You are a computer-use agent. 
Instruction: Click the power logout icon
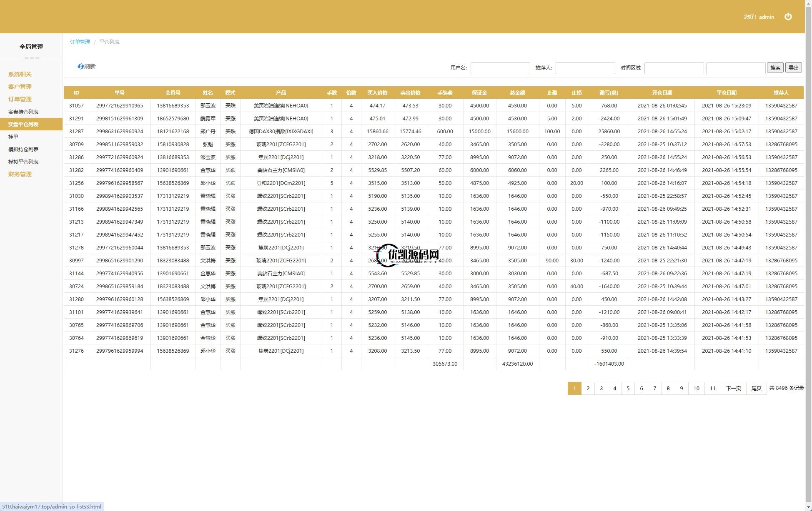point(788,17)
